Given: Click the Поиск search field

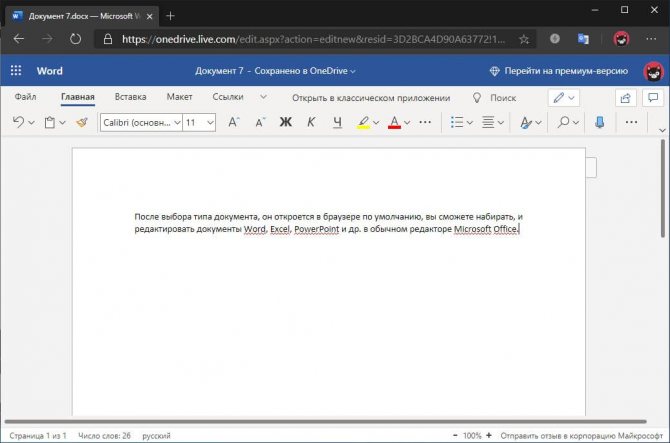Looking at the screenshot, I should [x=503, y=98].
